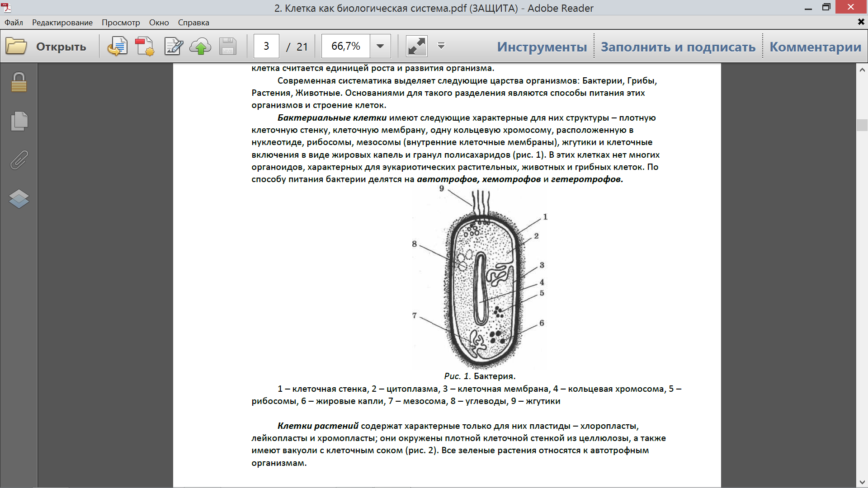Click the Save floppy disk icon
Image resolution: width=868 pixels, height=488 pixels.
pos(228,46)
